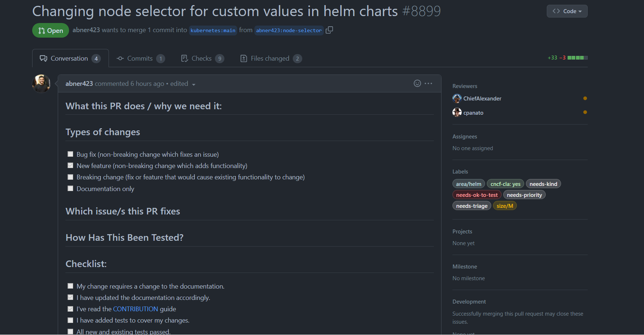
Task: Check the Bug fix checkbox
Action: click(71, 154)
